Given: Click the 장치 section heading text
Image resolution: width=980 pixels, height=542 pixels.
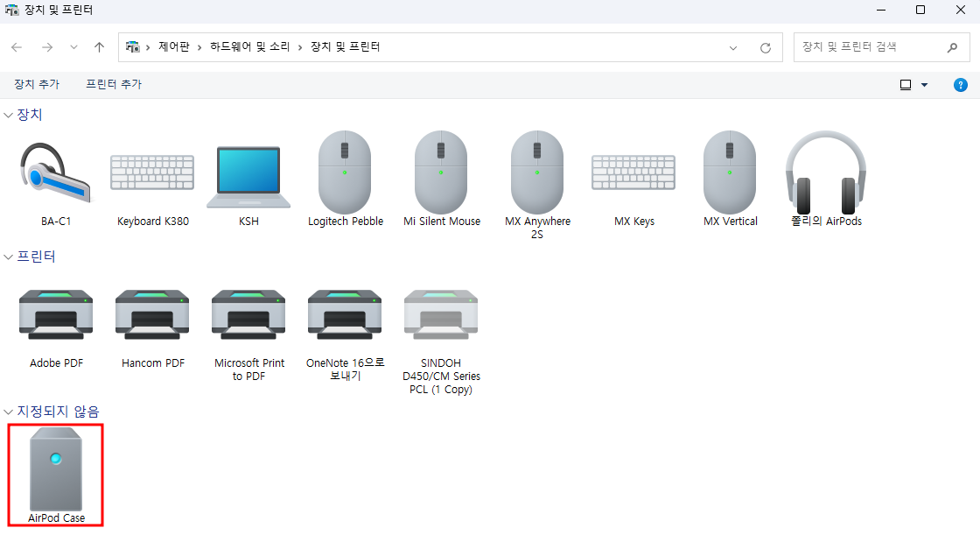Looking at the screenshot, I should coord(30,115).
